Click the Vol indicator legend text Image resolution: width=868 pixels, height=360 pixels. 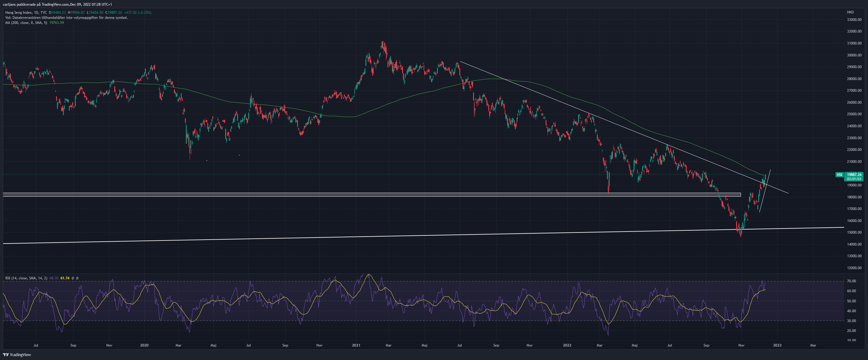[x=67, y=18]
